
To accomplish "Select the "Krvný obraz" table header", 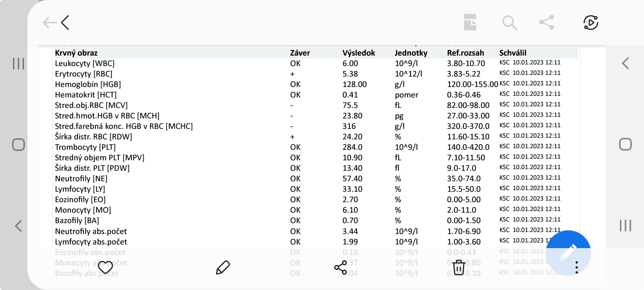I will [76, 53].
